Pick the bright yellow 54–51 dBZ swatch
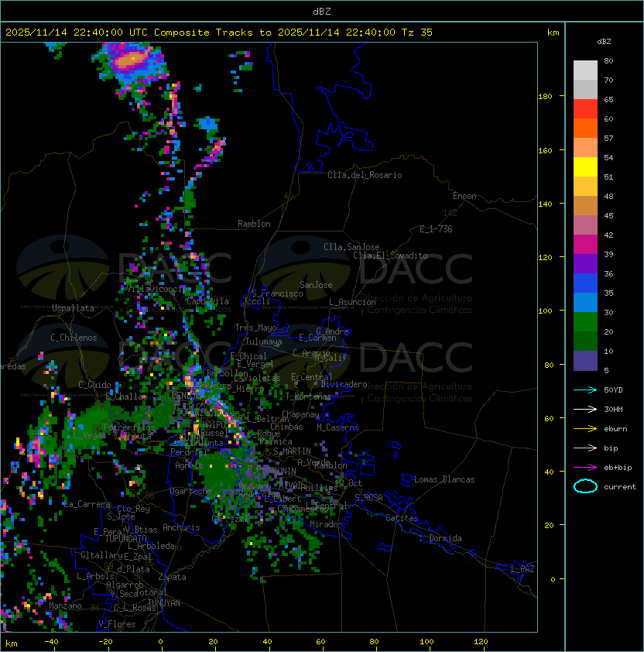Screen dimensions: 644x652 (x=585, y=167)
